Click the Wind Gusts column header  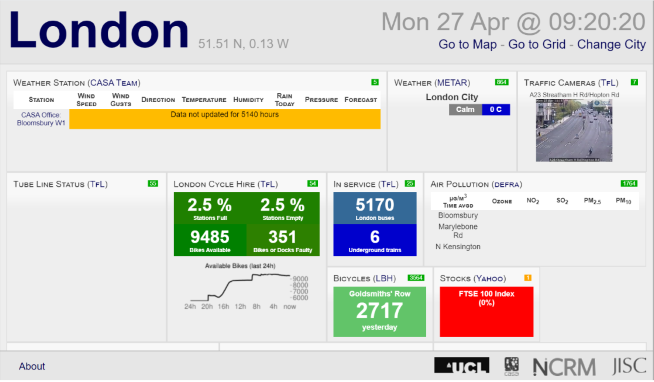pyautogui.click(x=121, y=100)
